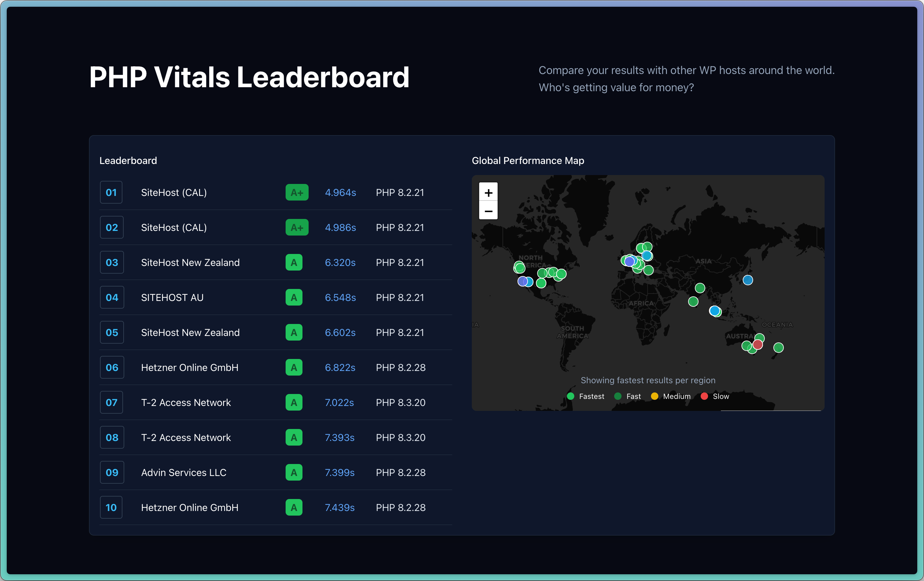Click the rank 10 number badge

click(111, 507)
